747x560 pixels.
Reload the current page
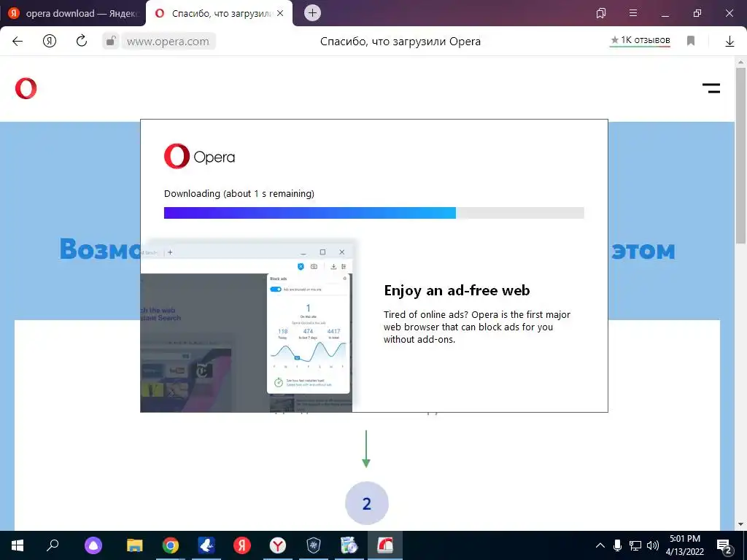click(x=82, y=41)
